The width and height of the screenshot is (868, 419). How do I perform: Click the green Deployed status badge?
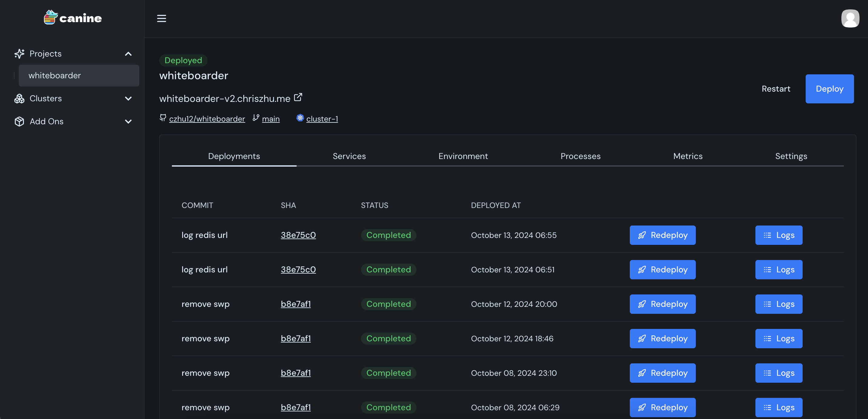pos(183,60)
